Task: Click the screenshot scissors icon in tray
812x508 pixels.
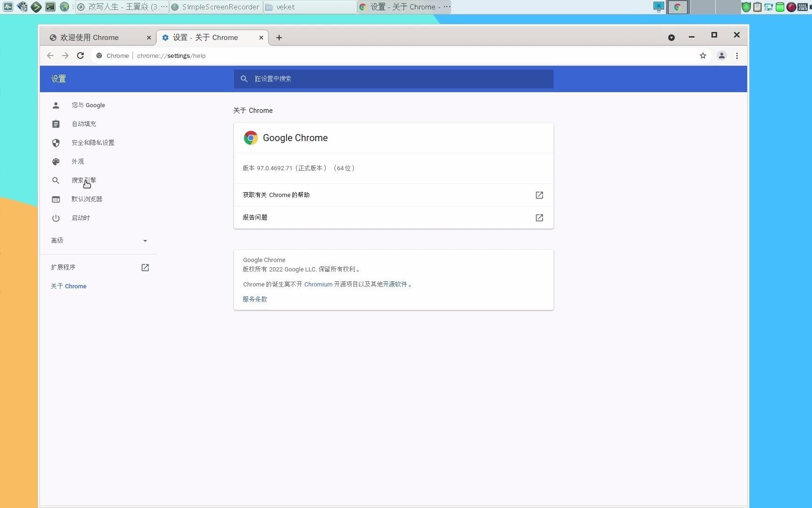Action: click(x=659, y=7)
